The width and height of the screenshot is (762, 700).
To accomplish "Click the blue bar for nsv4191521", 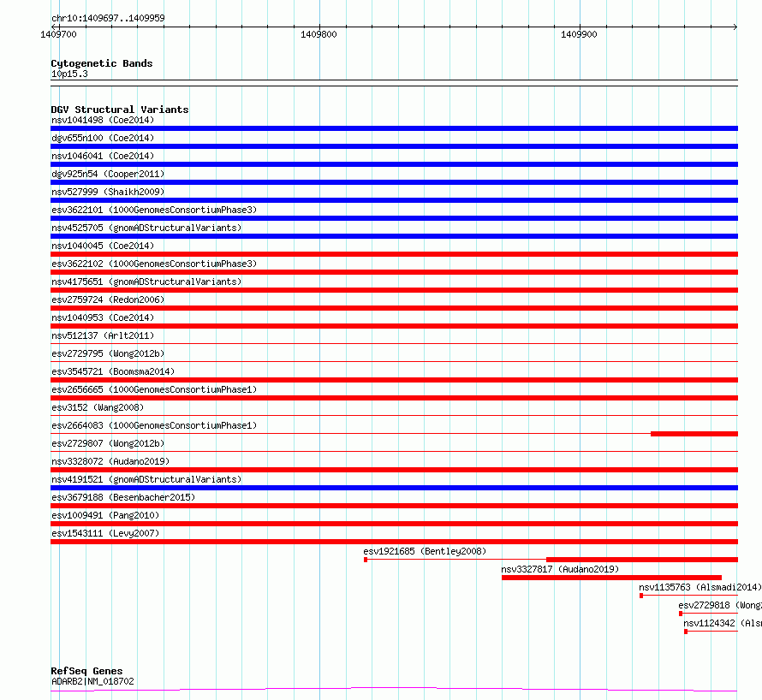I will (x=394, y=488).
